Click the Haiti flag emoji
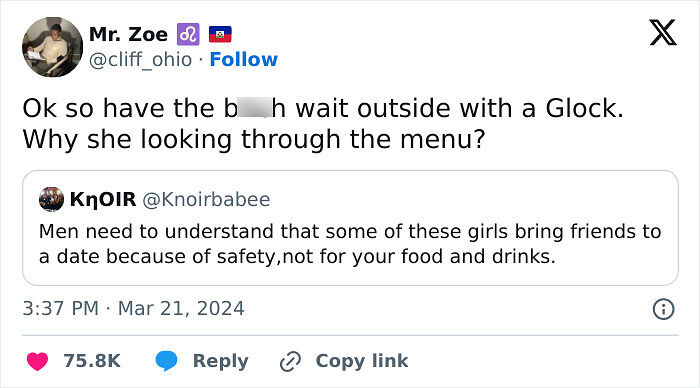Screen dimensions: 700x388 [x=220, y=34]
